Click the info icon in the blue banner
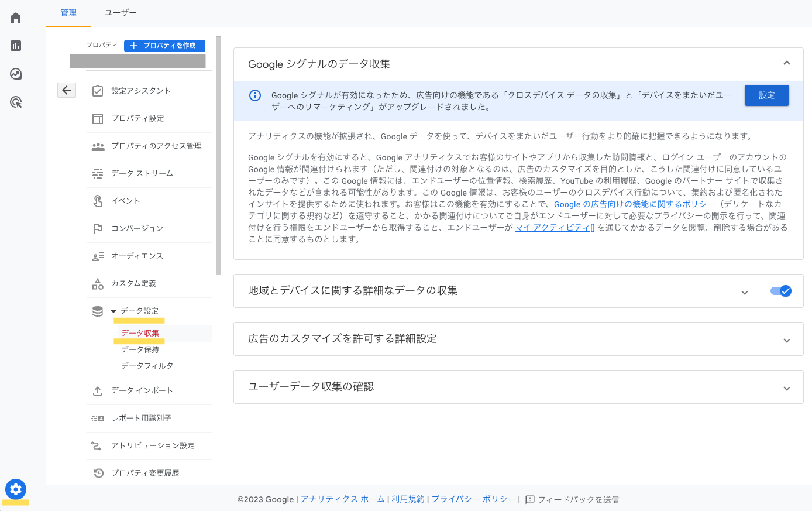Viewport: 812px width, 511px height. tap(255, 95)
